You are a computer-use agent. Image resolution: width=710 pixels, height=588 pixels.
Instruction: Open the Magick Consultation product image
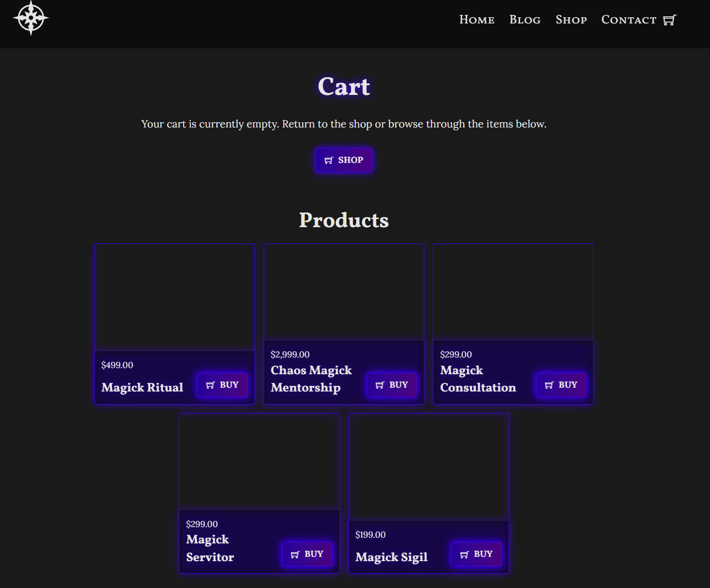click(x=513, y=292)
